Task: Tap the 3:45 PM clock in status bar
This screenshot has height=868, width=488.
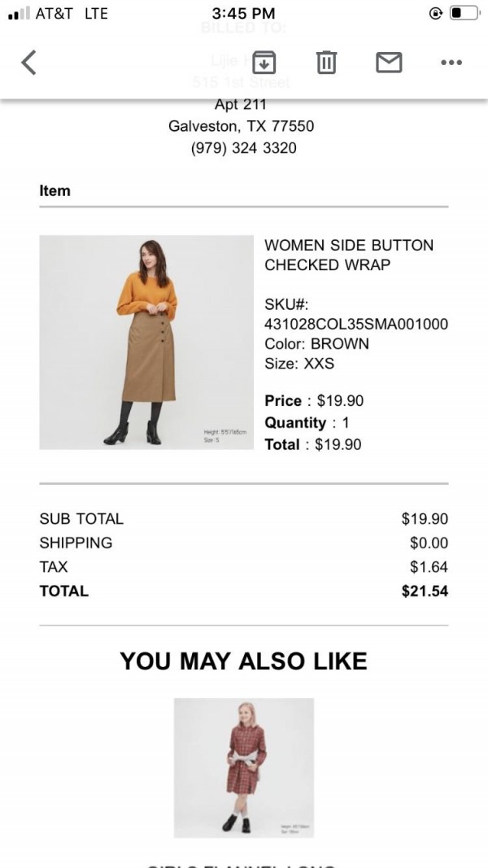Action: (243, 13)
